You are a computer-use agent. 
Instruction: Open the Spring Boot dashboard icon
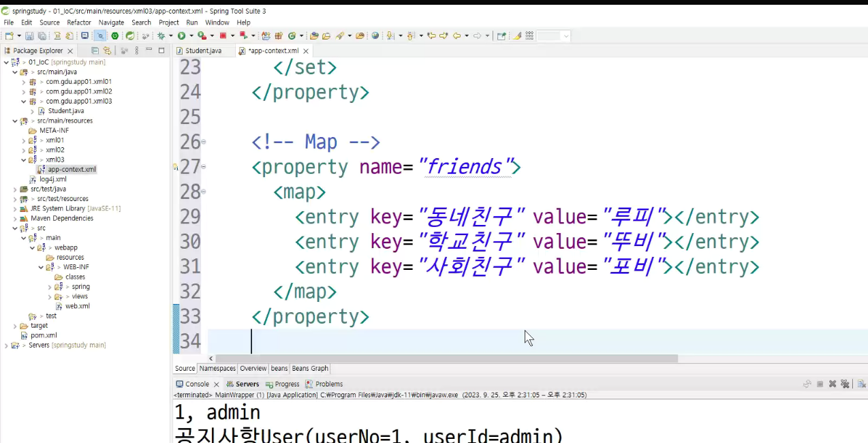[115, 35]
